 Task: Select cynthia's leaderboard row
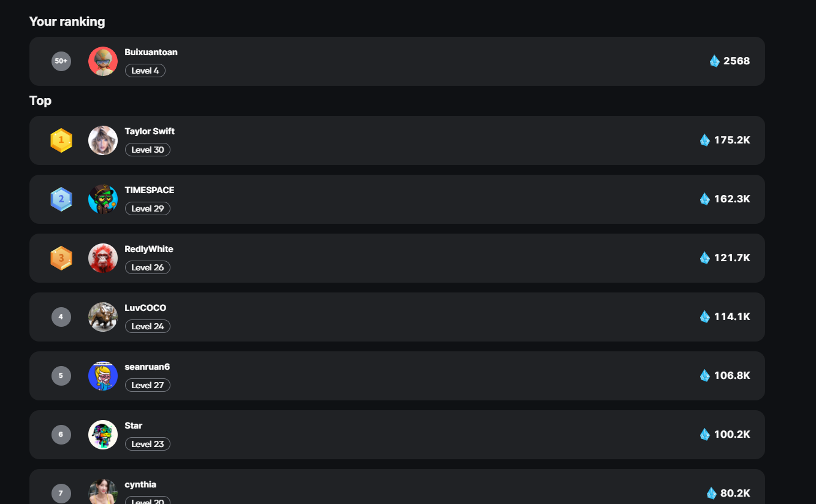pyautogui.click(x=397, y=487)
